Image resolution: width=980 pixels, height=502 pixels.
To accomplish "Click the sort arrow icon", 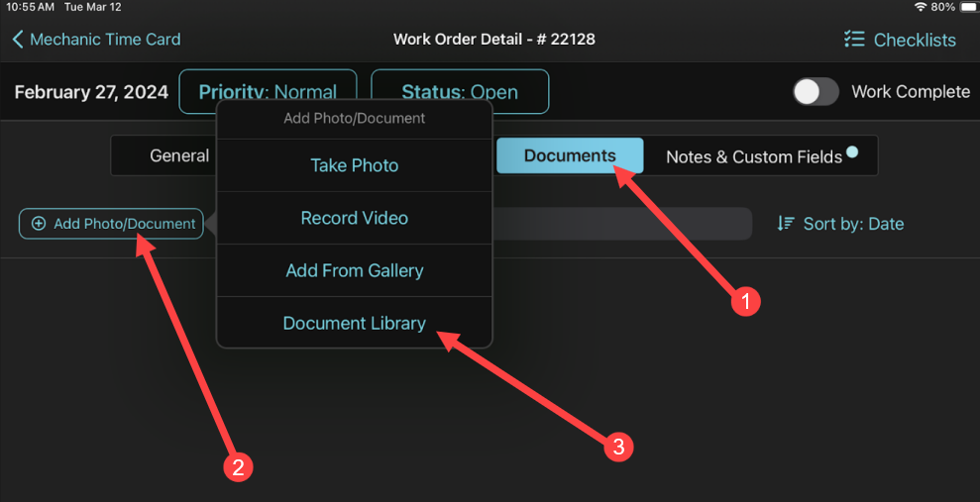I will click(x=786, y=224).
